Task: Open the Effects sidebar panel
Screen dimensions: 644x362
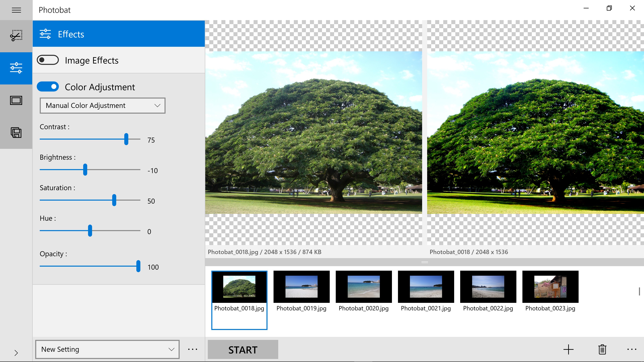Action: coord(16,68)
